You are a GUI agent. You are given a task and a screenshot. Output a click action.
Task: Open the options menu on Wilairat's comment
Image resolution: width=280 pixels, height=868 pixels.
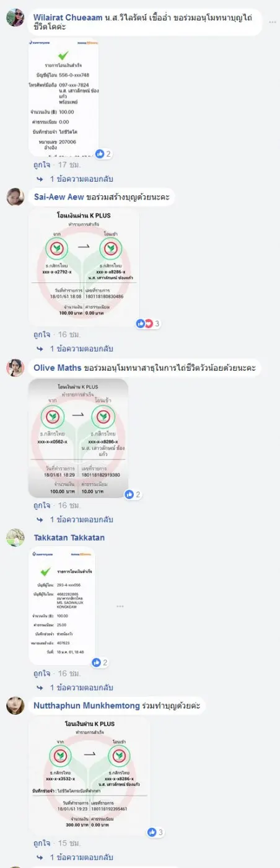pyautogui.click(x=272, y=22)
